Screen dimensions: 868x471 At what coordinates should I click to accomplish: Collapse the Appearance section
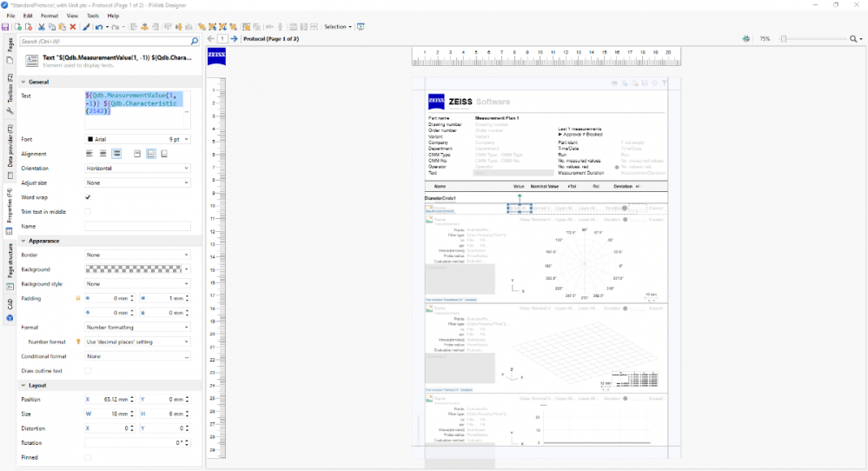[x=23, y=241]
